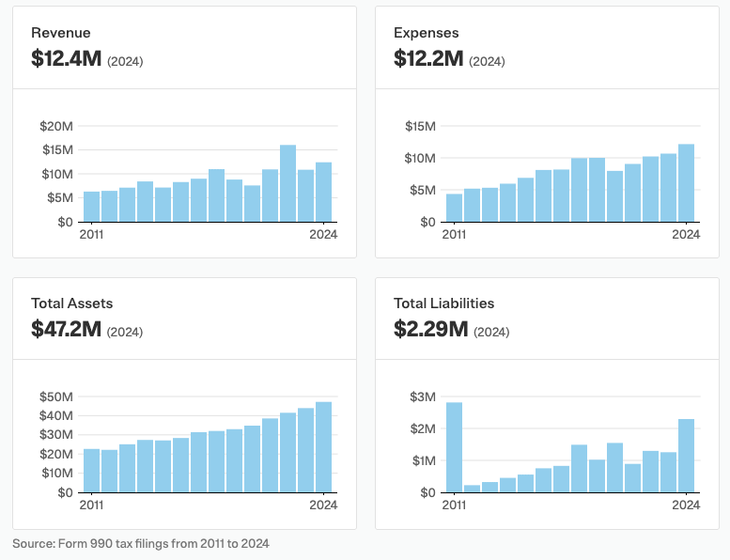Select the $12.4M revenue figure

point(66,58)
